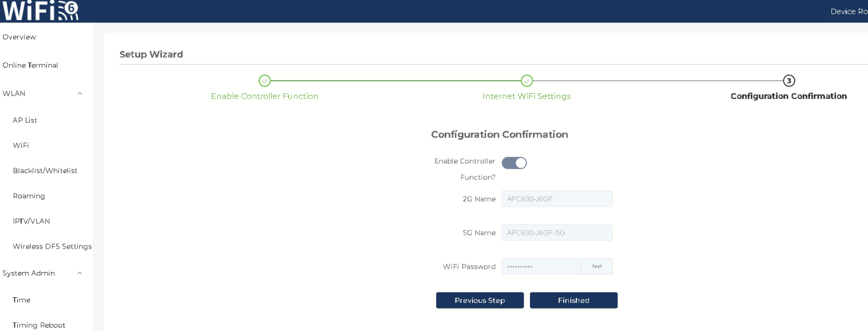The width and height of the screenshot is (868, 331).
Task: Open the Overview page
Action: coord(19,37)
